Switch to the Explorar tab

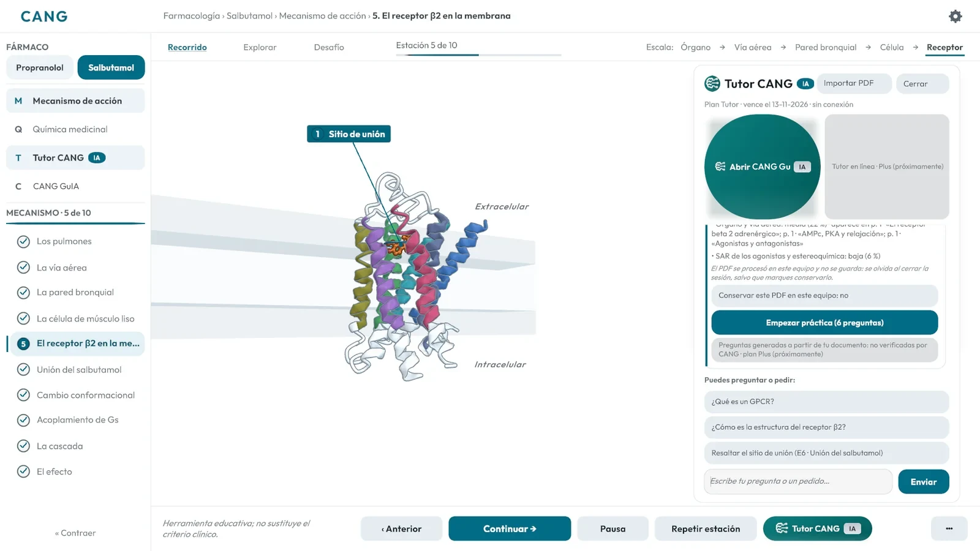[260, 47]
